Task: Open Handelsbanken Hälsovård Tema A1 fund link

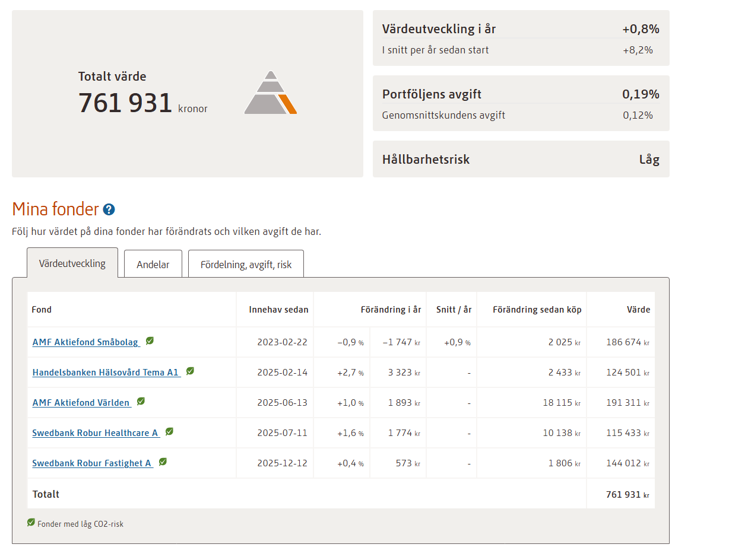Action: pos(105,373)
